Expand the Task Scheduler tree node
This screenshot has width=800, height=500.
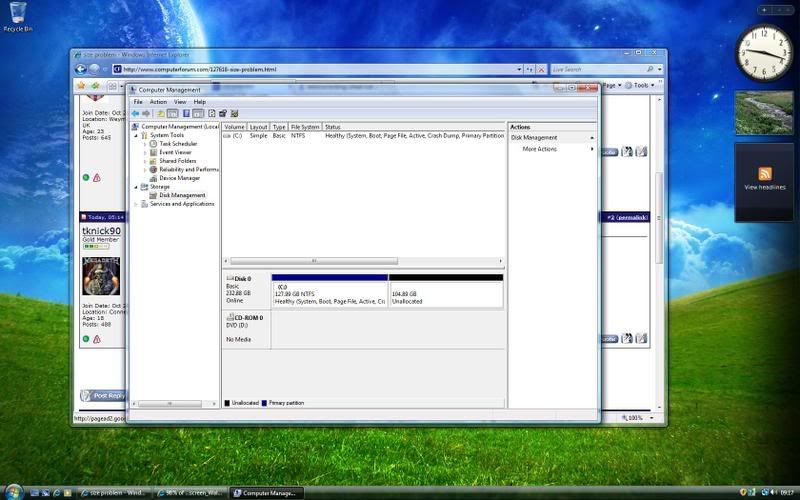pyautogui.click(x=145, y=144)
